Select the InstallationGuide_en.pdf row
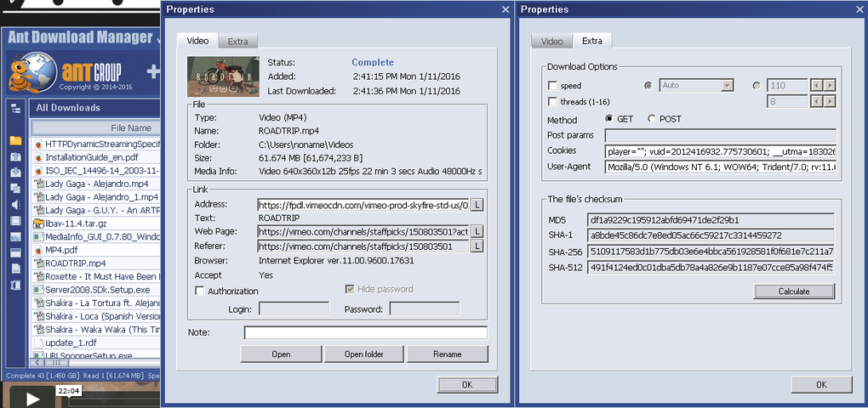 pos(97,157)
